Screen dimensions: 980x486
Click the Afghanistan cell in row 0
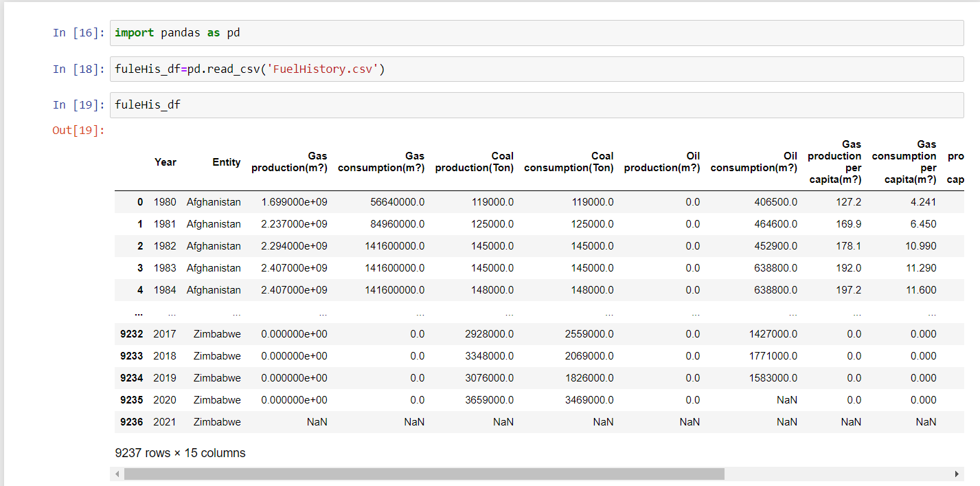[214, 201]
